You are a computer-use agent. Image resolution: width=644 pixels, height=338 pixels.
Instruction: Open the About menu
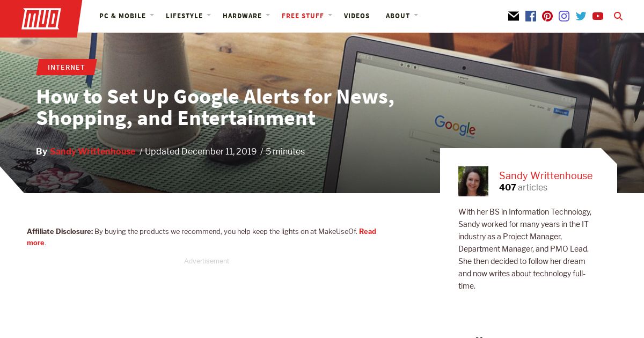(398, 16)
